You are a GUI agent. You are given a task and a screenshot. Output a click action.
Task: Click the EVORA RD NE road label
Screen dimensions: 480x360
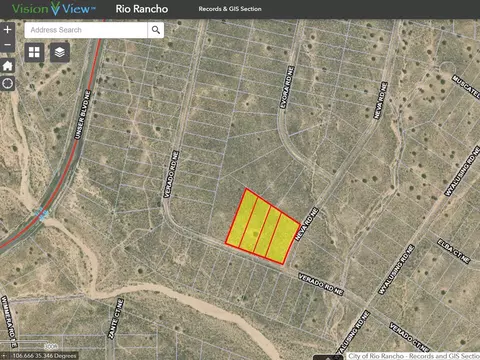point(287,87)
